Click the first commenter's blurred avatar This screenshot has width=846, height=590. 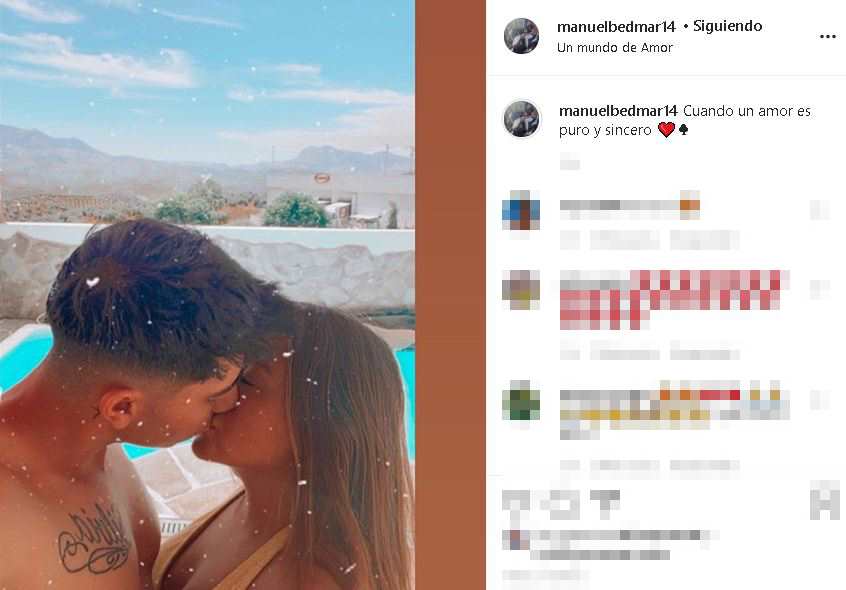pyautogui.click(x=521, y=210)
